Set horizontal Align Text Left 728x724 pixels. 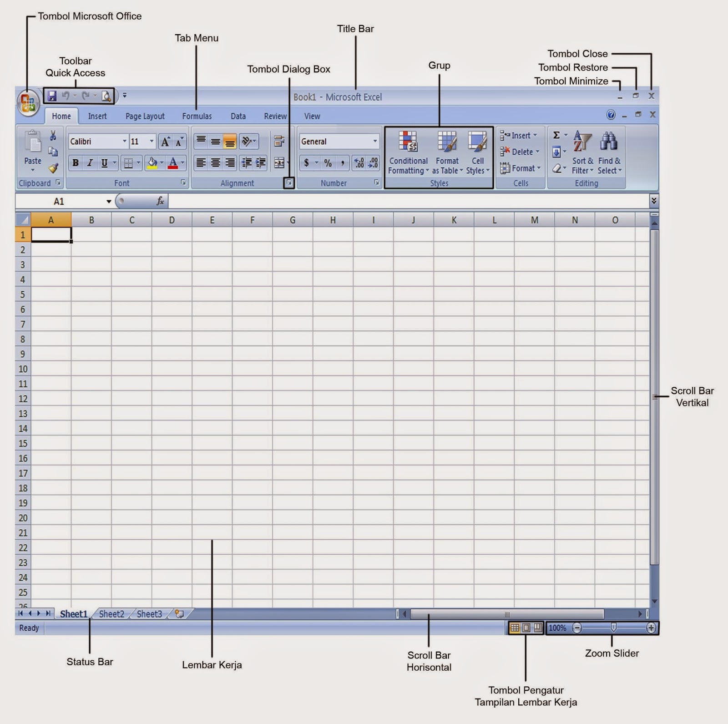tap(201, 163)
